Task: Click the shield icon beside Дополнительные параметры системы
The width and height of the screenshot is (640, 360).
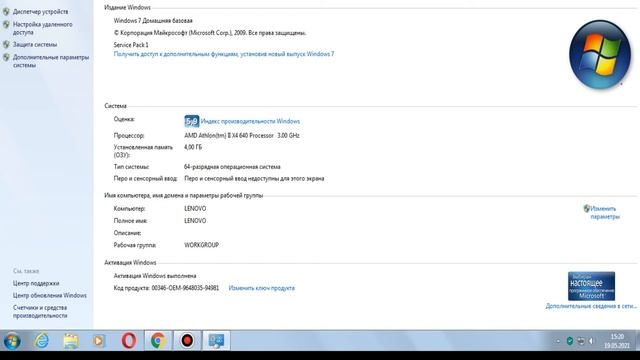Action: pyautogui.click(x=6, y=58)
